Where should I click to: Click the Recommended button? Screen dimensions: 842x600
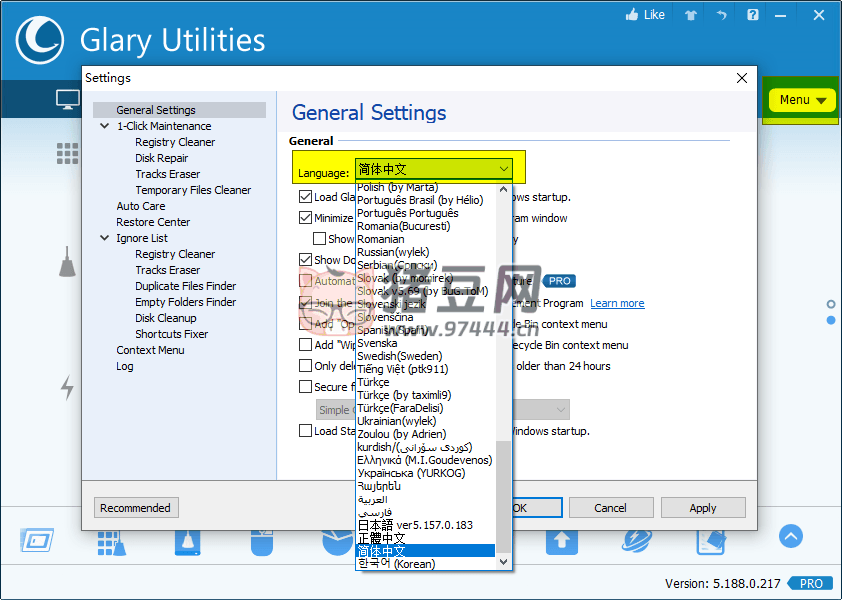[x=136, y=508]
